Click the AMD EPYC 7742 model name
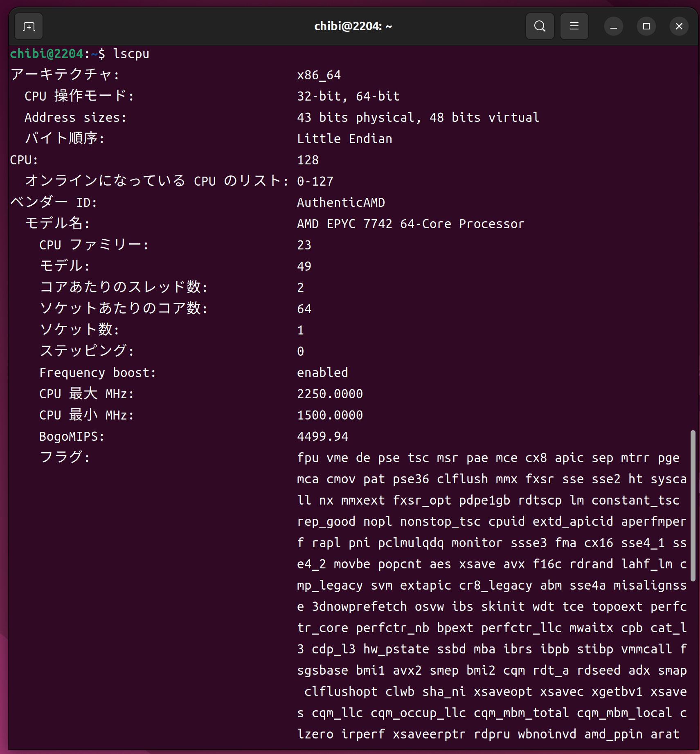Image resolution: width=700 pixels, height=754 pixels. (x=410, y=224)
